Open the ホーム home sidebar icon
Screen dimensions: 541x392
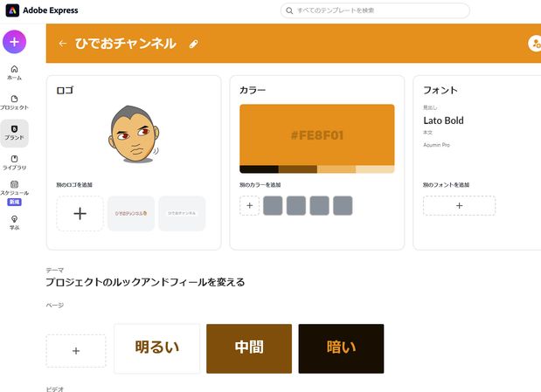pyautogui.click(x=14, y=72)
